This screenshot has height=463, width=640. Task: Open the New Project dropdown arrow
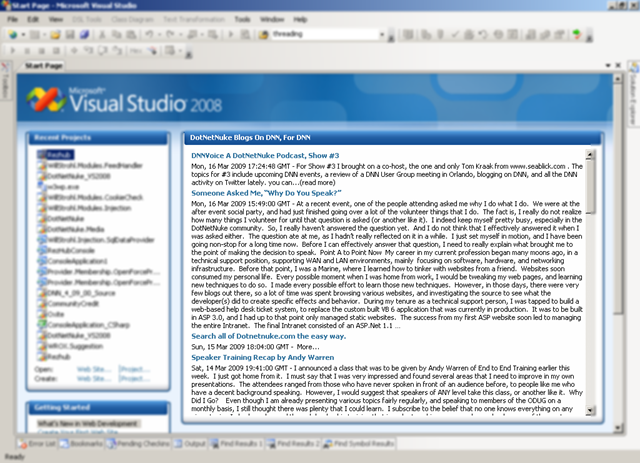tap(23, 35)
